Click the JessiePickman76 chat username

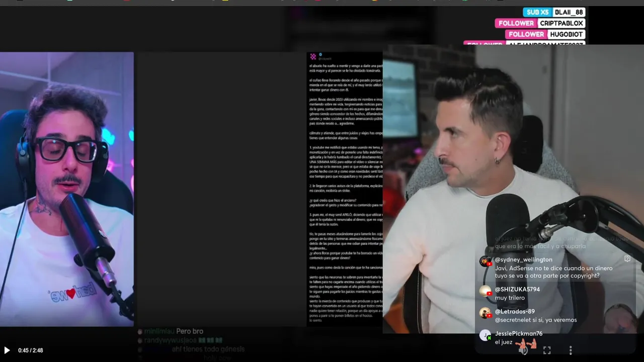pos(519,333)
